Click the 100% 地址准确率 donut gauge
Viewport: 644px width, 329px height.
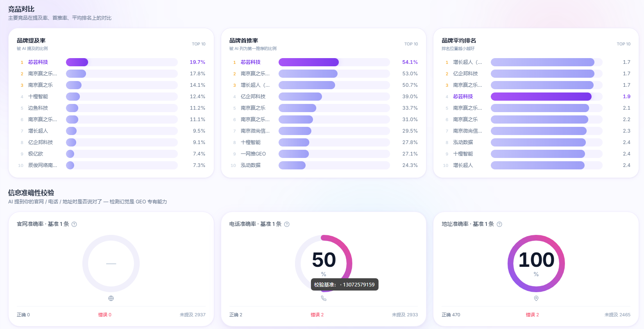pyautogui.click(x=536, y=264)
